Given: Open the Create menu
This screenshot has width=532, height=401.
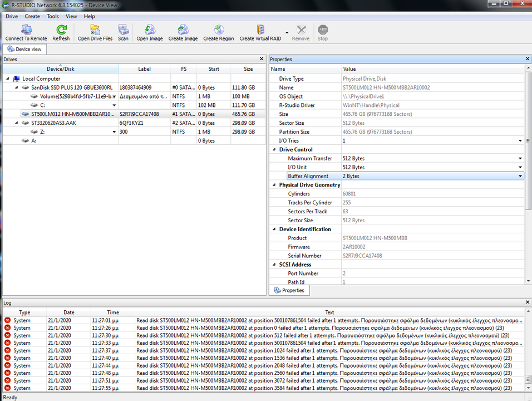Looking at the screenshot, I should pyautogui.click(x=32, y=16).
